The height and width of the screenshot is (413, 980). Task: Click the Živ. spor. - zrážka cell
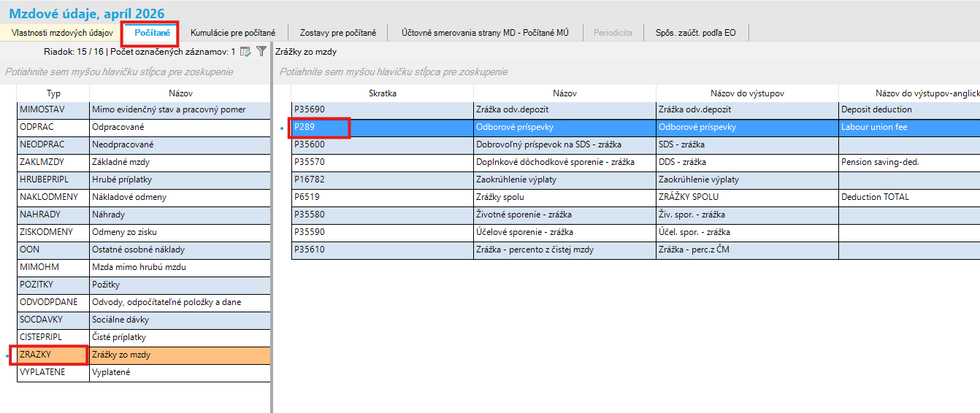748,215
